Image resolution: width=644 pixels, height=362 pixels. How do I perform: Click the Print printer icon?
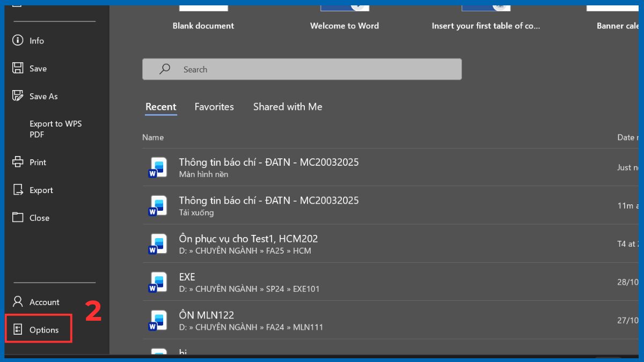(18, 162)
